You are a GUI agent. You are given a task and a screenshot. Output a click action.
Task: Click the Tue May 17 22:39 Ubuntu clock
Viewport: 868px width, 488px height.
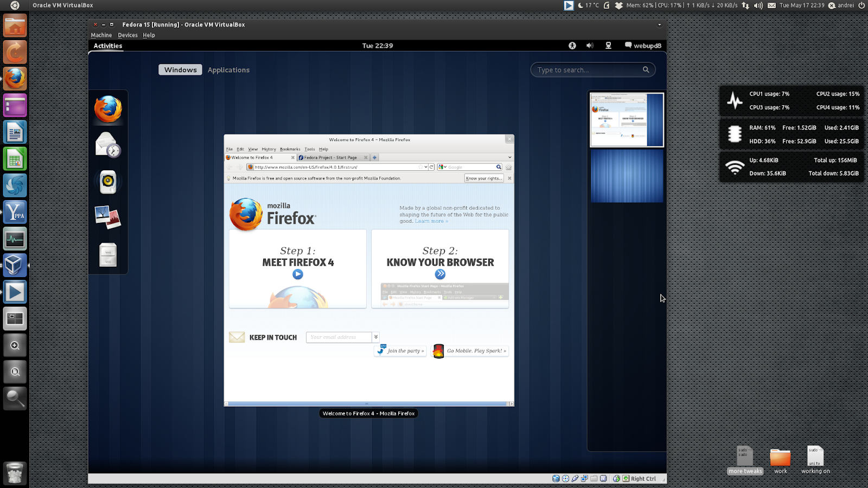[802, 5]
